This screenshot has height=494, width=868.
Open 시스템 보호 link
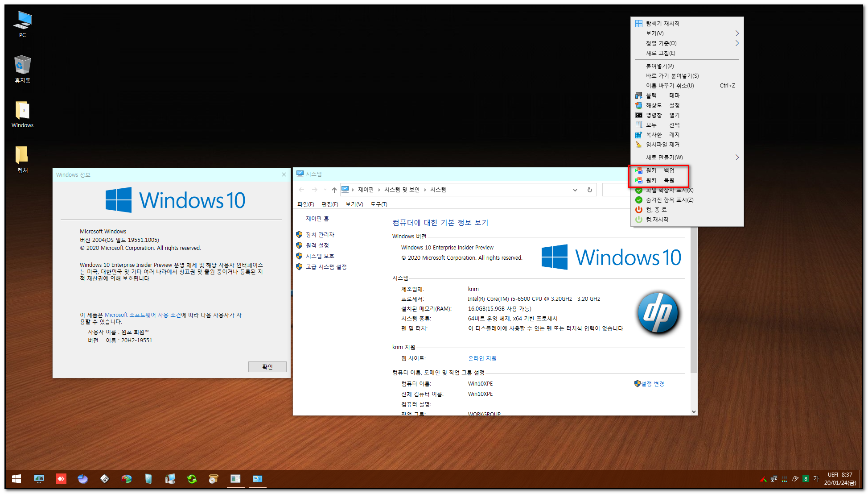(x=320, y=256)
